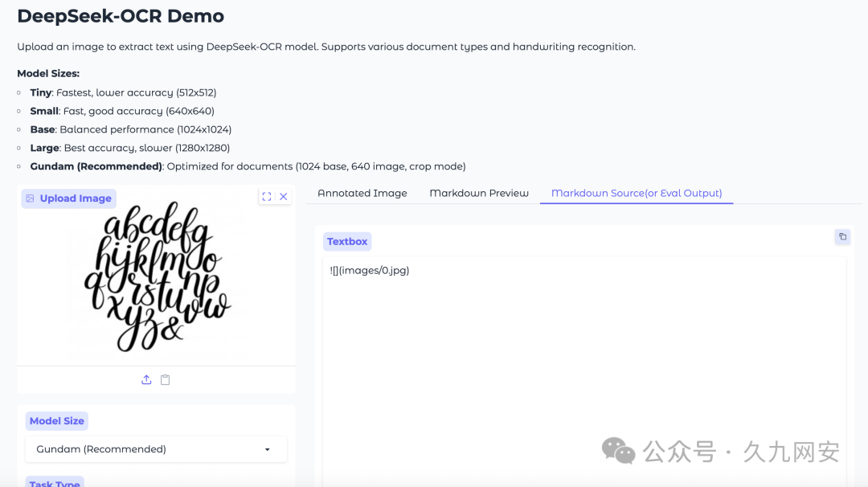Click the images/0.jpg markdown text
This screenshot has width=868, height=487.
[368, 270]
